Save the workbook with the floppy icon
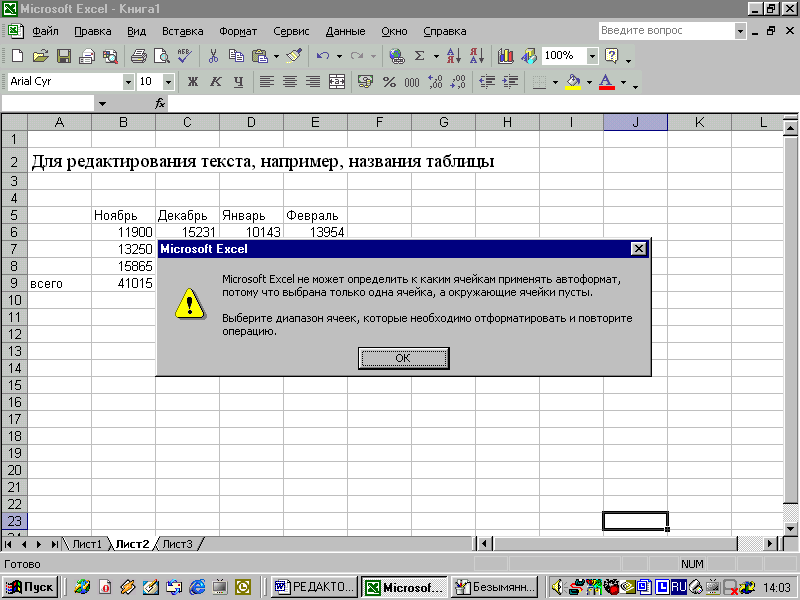The image size is (800, 600). pos(64,55)
